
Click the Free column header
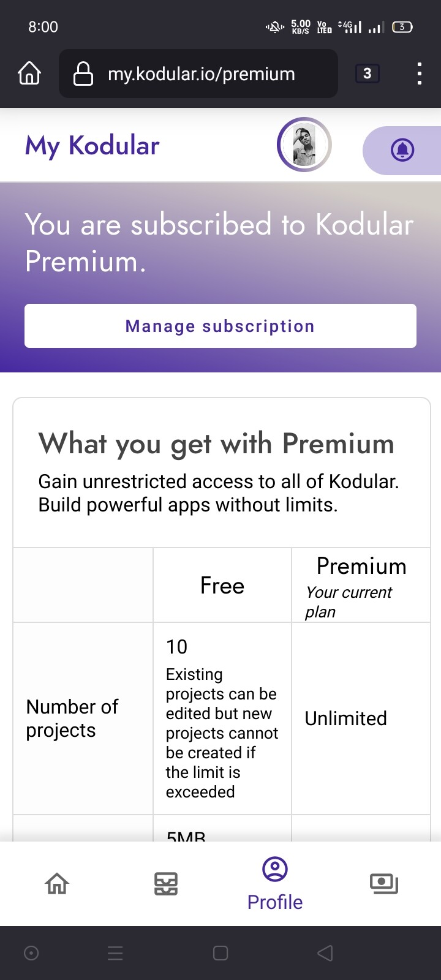click(x=222, y=586)
